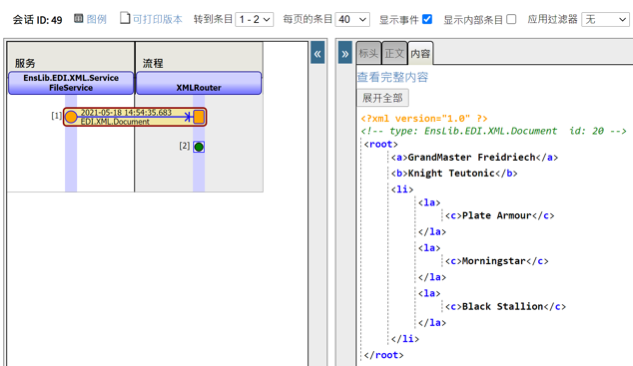Select message timestamp 2021-05-18 14:54:35.683
633x366 pixels.
point(126,113)
